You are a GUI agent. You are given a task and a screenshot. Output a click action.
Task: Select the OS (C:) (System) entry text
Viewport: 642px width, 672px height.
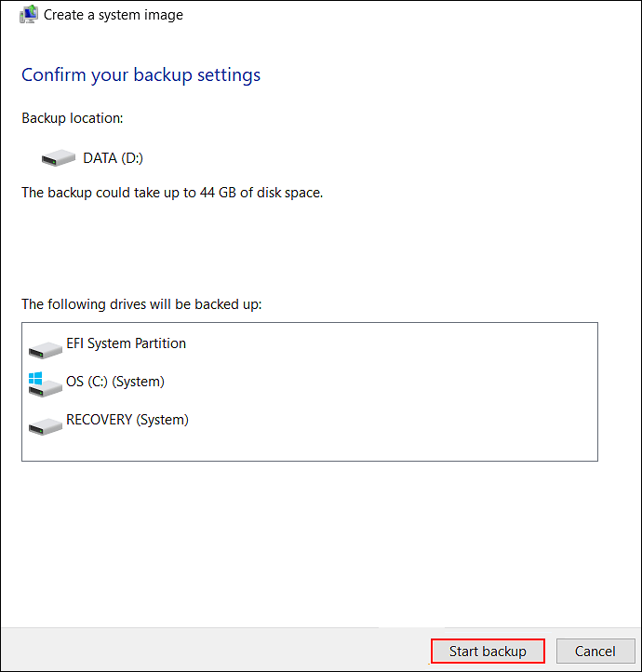pyautogui.click(x=114, y=382)
